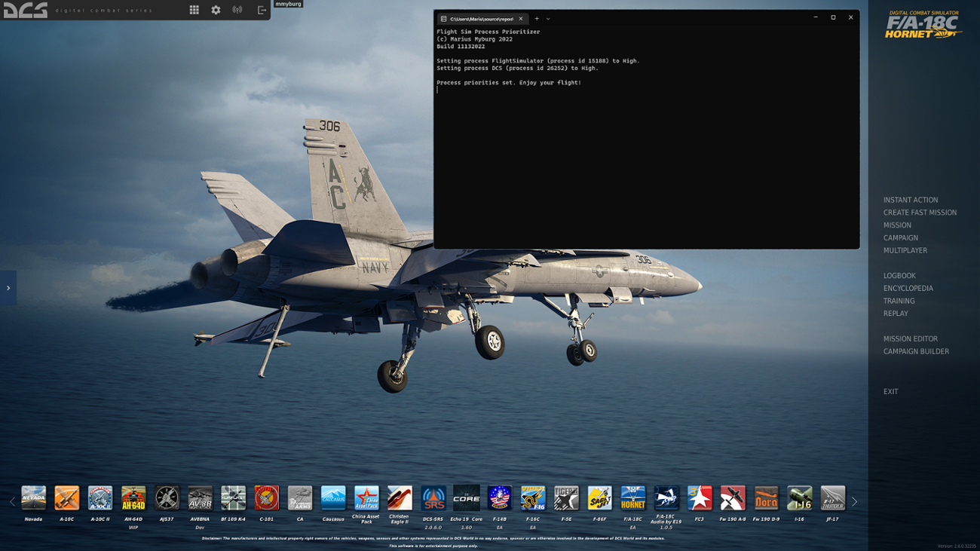The width and height of the screenshot is (980, 551).
Task: Open the terminal tab dropdown chevron
Action: tap(548, 18)
